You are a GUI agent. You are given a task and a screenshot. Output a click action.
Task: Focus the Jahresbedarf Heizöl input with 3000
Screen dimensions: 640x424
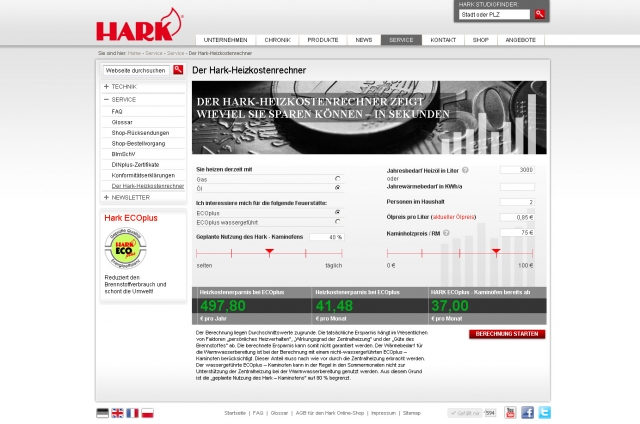pos(517,170)
